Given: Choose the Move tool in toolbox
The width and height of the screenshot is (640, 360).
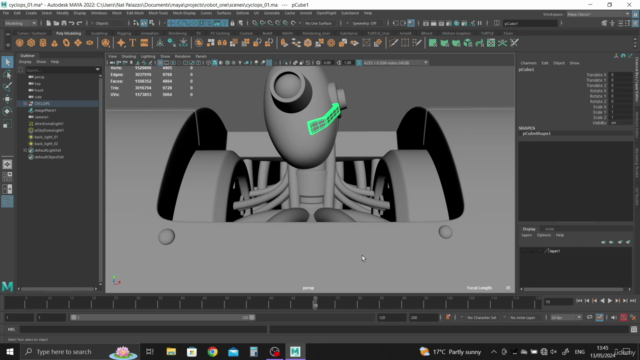Looking at the screenshot, I should pos(7,99).
